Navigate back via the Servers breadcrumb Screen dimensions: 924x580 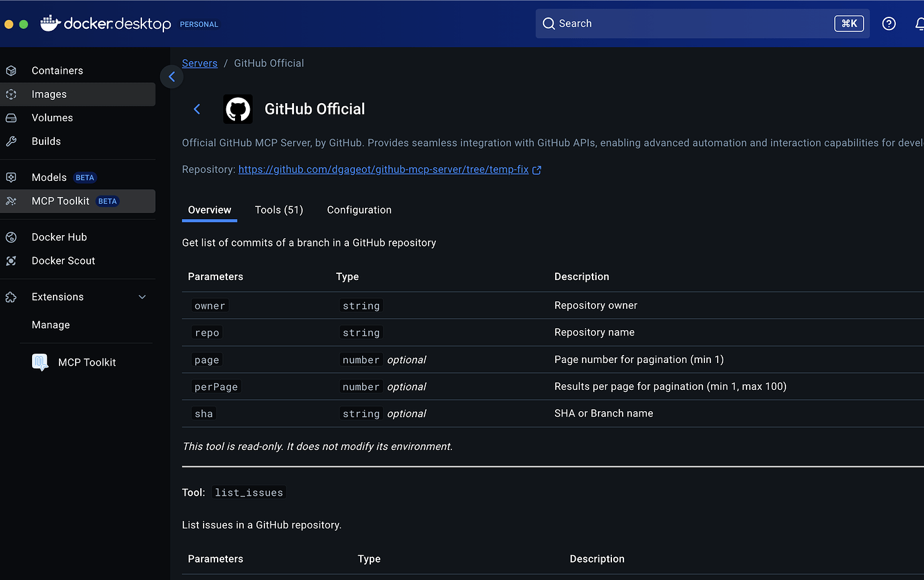coord(200,62)
